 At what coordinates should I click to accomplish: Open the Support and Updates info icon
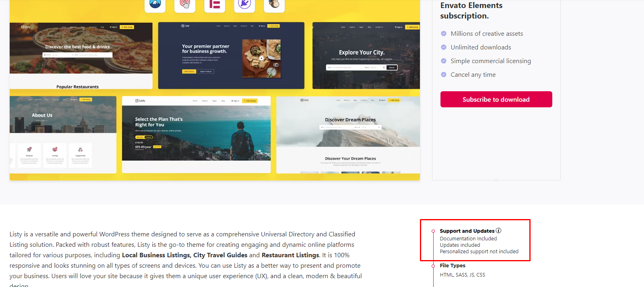click(x=499, y=231)
